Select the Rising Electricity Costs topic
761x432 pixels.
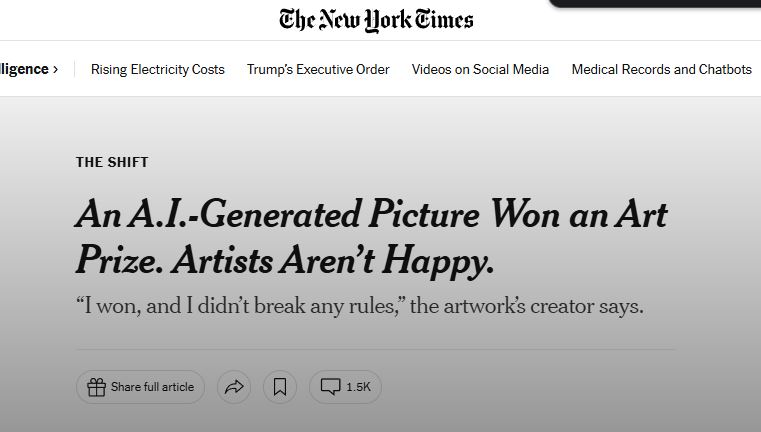coord(158,69)
